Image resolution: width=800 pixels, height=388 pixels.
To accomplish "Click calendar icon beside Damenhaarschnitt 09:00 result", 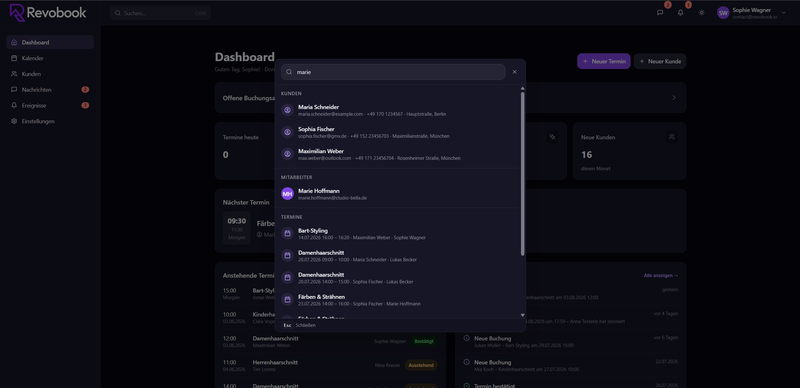I will [x=287, y=256].
